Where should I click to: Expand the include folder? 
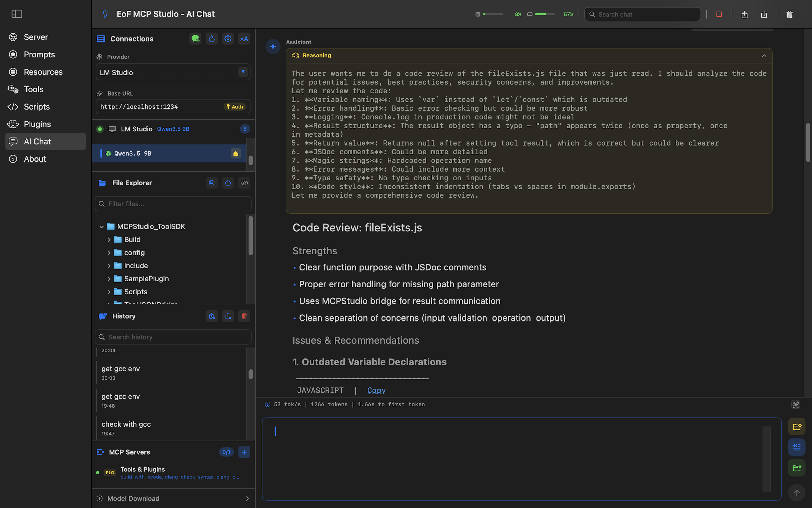point(109,266)
